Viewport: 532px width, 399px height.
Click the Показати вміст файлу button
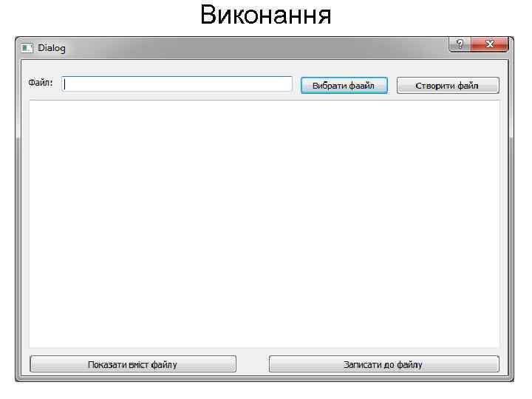point(133,364)
